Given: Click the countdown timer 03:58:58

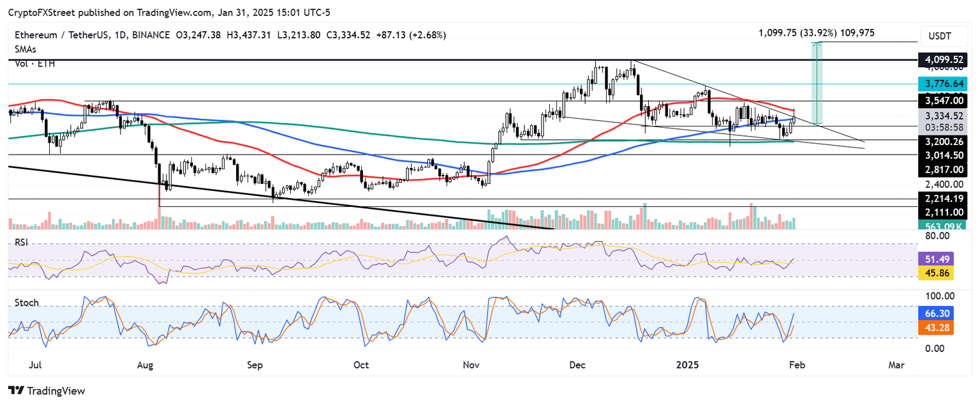Looking at the screenshot, I should click(x=942, y=128).
